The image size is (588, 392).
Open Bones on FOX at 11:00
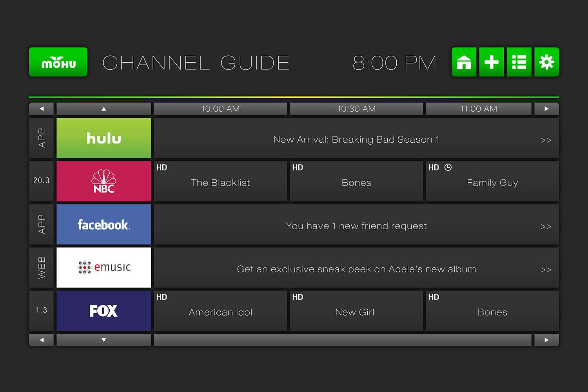[492, 310]
